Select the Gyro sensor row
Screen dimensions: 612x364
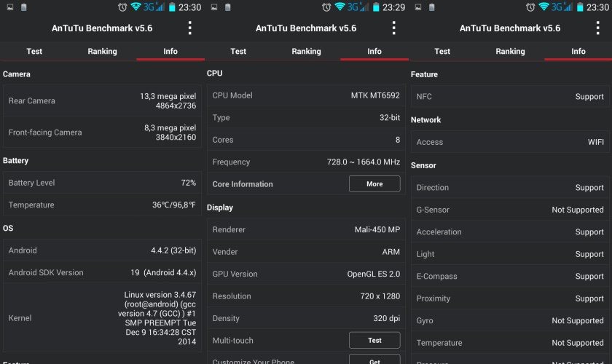click(510, 320)
